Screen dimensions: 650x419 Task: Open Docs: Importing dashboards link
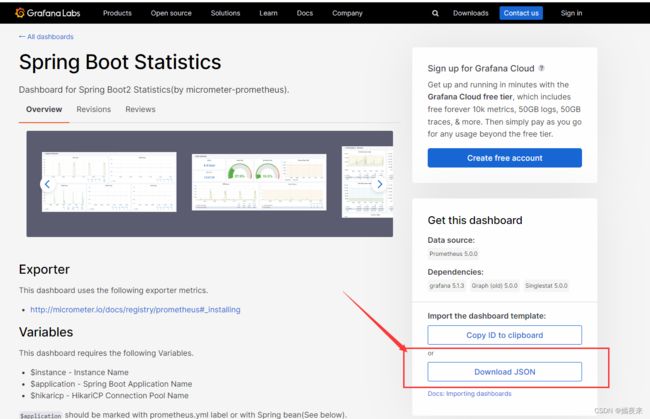[x=469, y=394]
